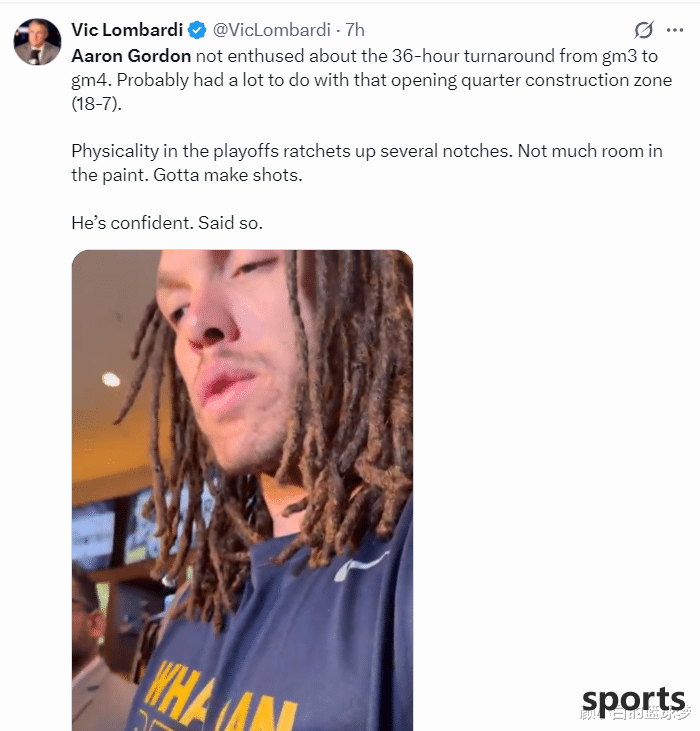Viewport: 700px width, 731px height.
Task: Click the Gotta make shots sentence
Action: click(x=228, y=175)
